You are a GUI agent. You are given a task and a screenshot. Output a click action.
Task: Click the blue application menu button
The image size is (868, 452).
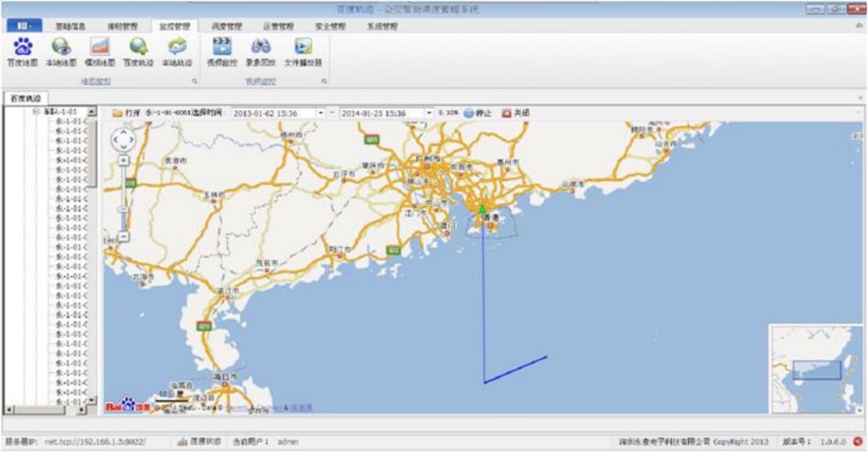24,25
